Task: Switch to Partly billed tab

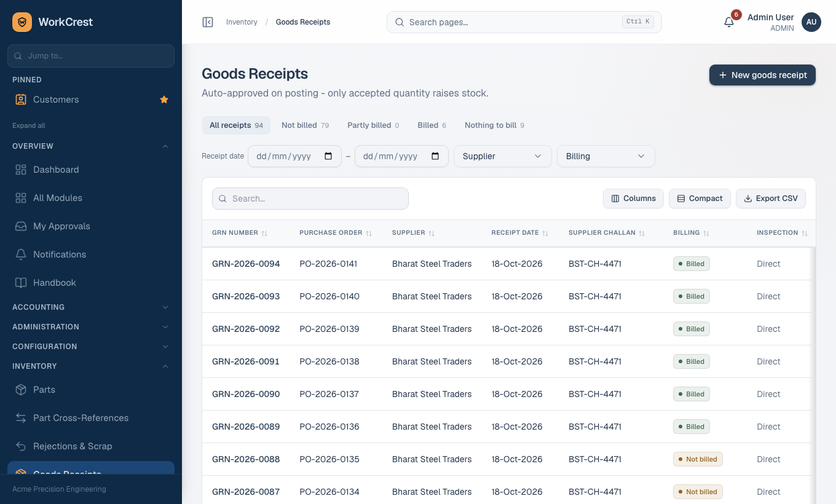Action: (373, 125)
